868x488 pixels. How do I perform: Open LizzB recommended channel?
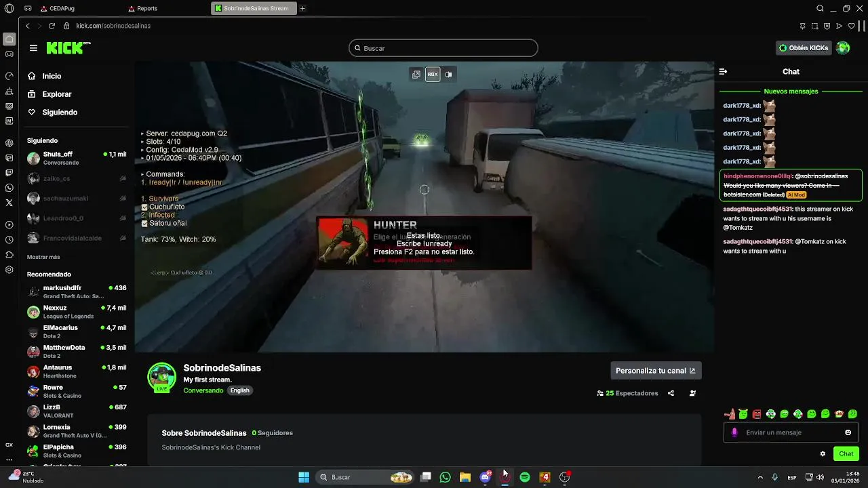point(77,411)
